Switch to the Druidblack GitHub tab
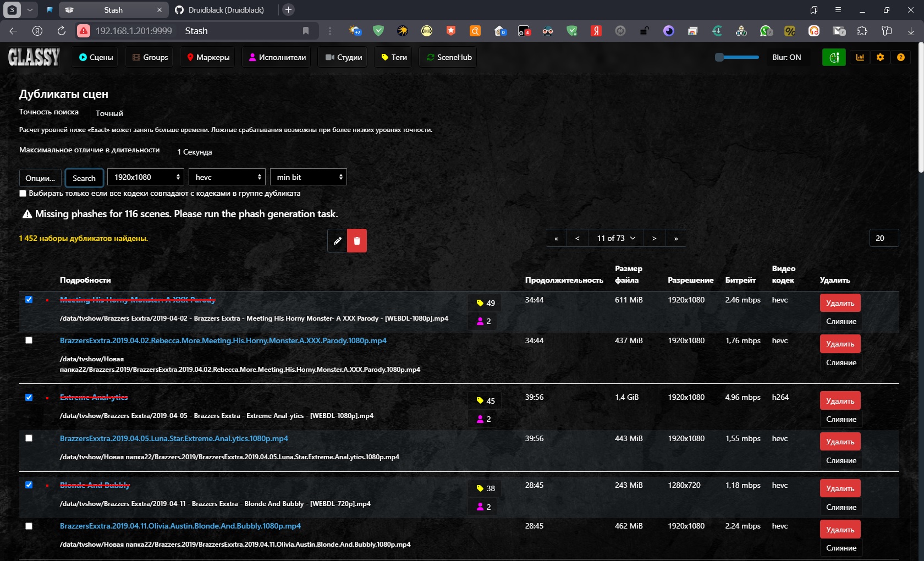 (226, 10)
